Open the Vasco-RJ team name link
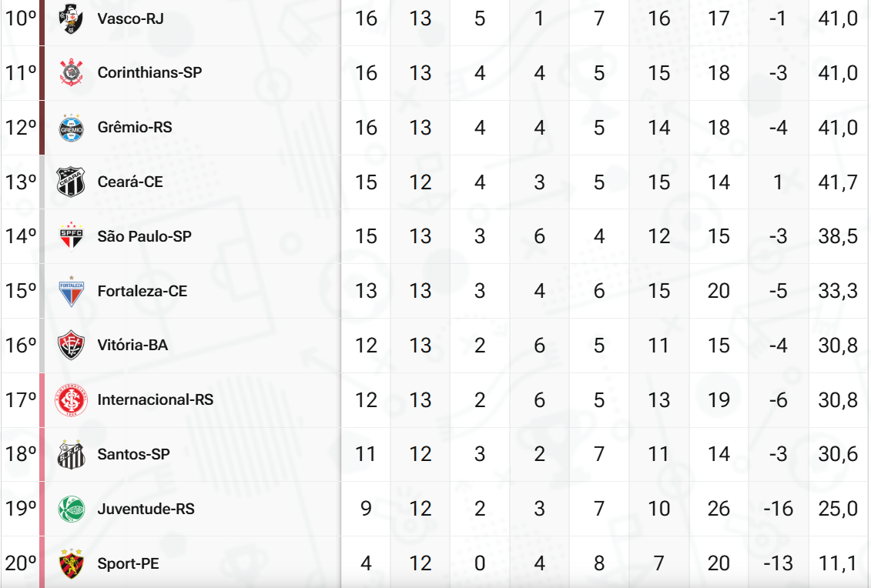The image size is (871, 588). coord(130,18)
